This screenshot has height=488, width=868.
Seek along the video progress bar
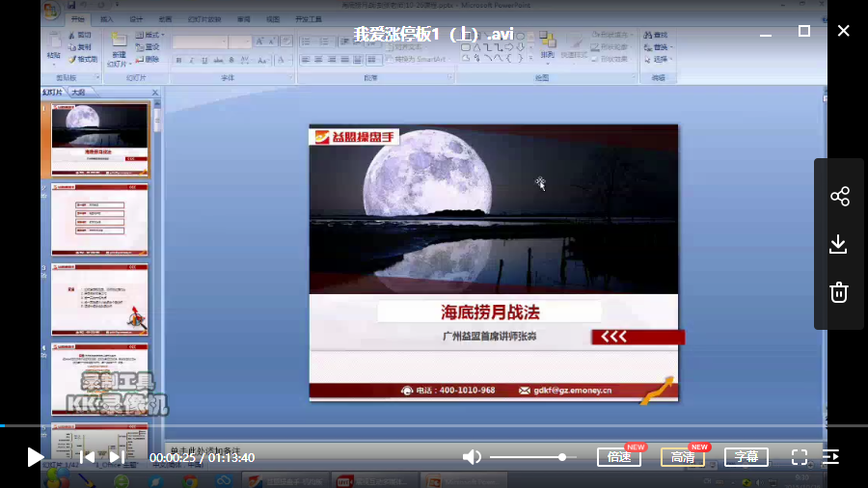pos(434,425)
